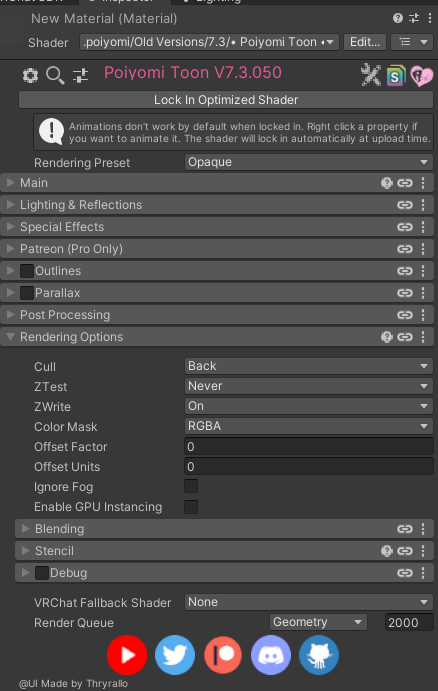
Task: Click Lock In Optimized Shader button
Action: coord(226,100)
